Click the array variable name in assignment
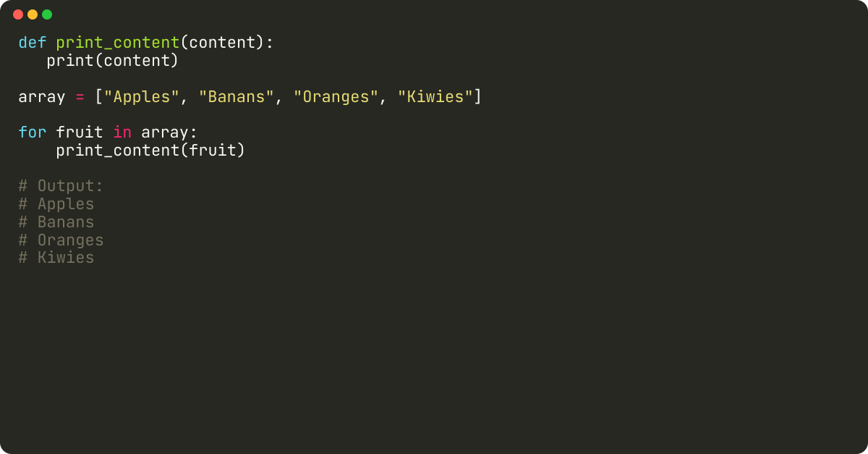This screenshot has height=454, width=868. click(x=42, y=97)
